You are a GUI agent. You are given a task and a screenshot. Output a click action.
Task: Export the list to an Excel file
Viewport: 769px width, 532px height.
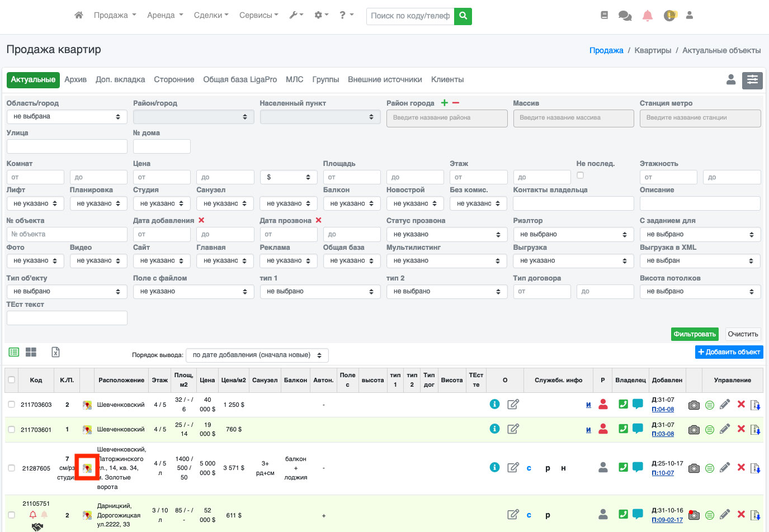pyautogui.click(x=55, y=352)
